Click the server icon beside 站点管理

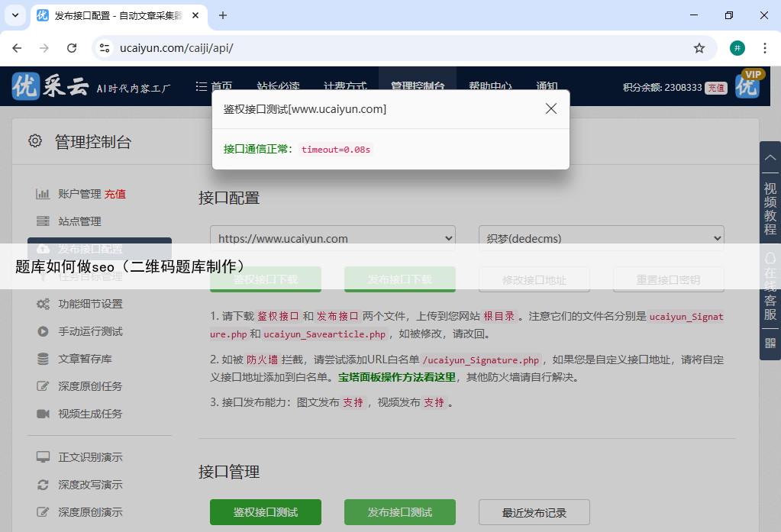[43, 221]
